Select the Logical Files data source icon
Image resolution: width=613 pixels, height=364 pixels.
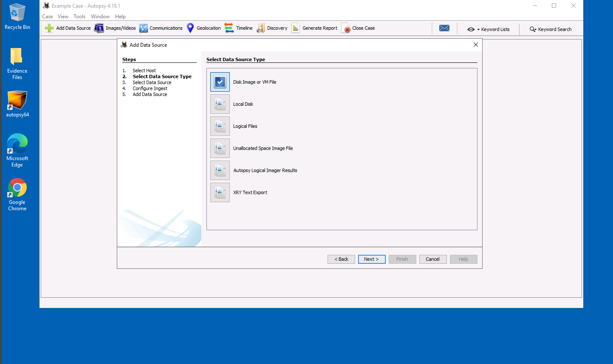220,126
